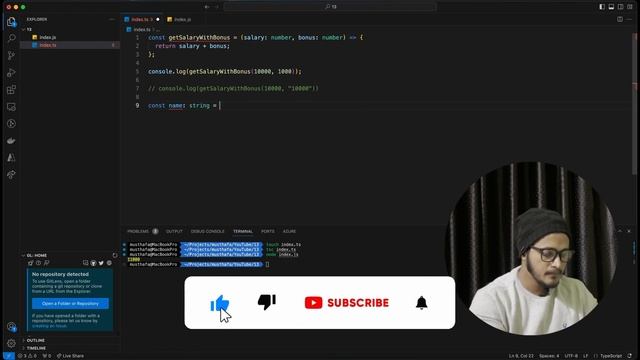Maximize the terminal panel with the chevron

(x=620, y=231)
